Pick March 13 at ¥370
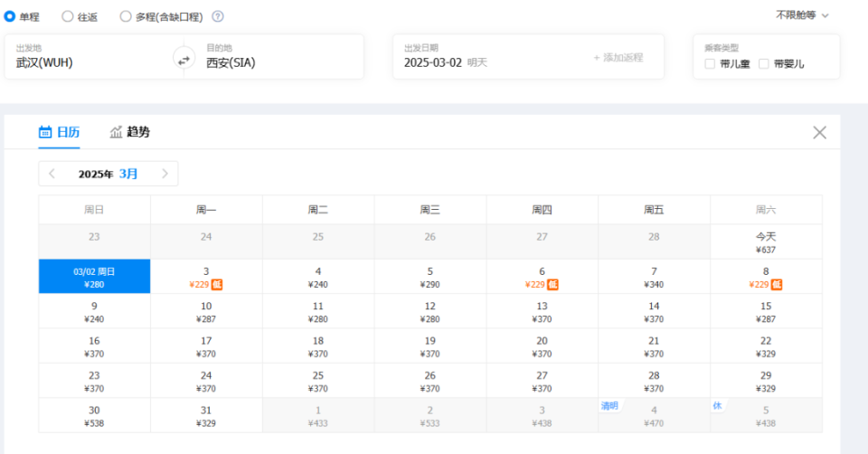868x454 pixels. (542, 311)
